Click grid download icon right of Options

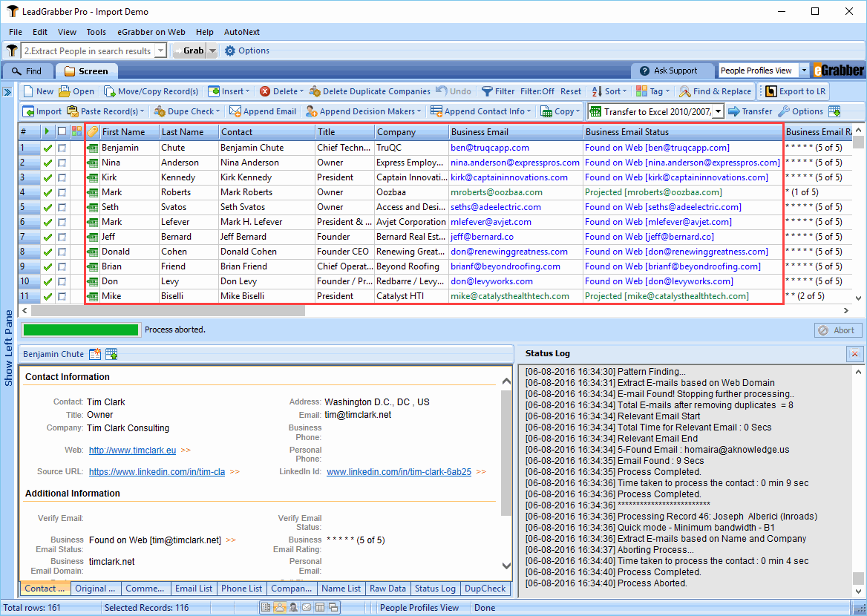click(834, 111)
